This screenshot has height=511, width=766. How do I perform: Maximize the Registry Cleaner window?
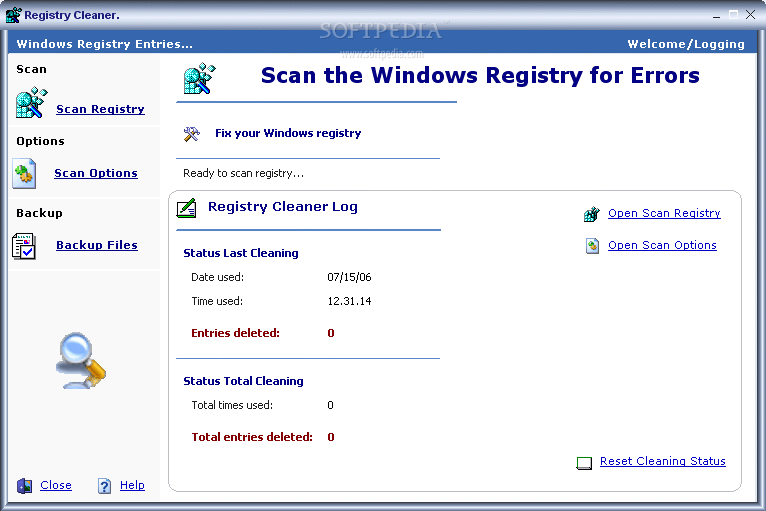tap(733, 15)
